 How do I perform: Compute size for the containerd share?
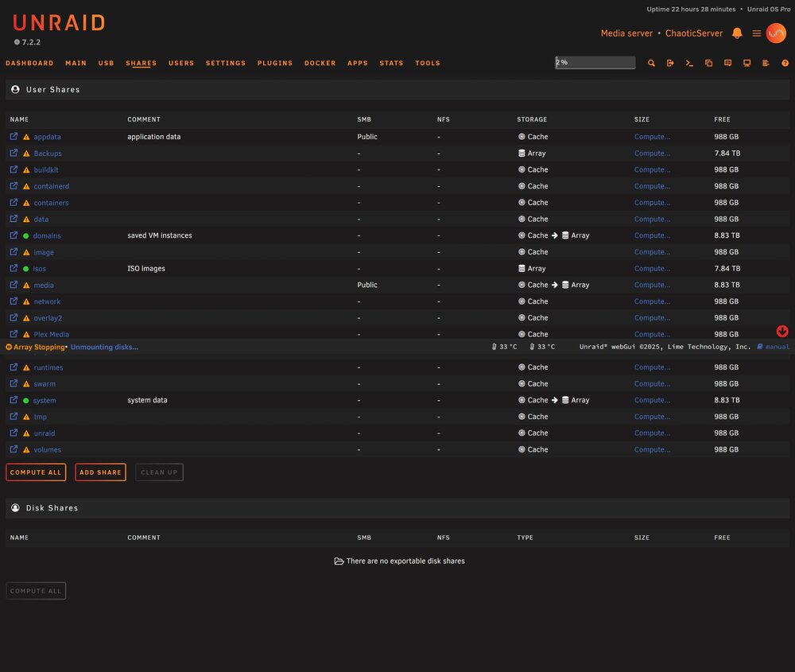(x=652, y=186)
